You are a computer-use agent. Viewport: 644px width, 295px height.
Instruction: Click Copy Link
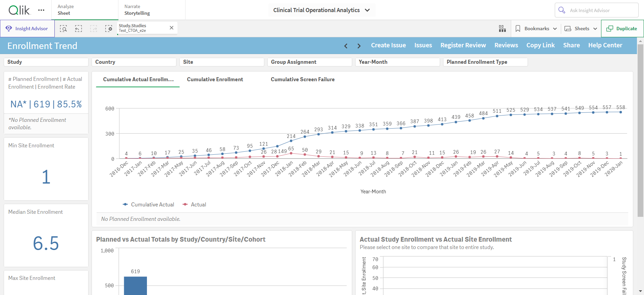coord(540,45)
